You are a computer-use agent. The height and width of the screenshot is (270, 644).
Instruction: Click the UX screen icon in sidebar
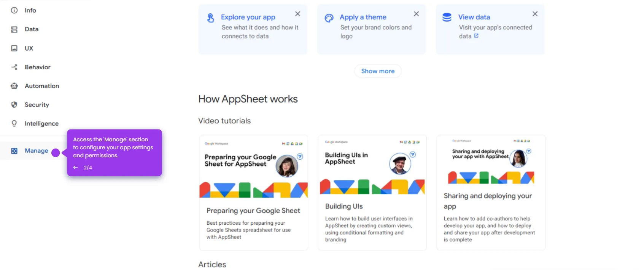(x=14, y=48)
